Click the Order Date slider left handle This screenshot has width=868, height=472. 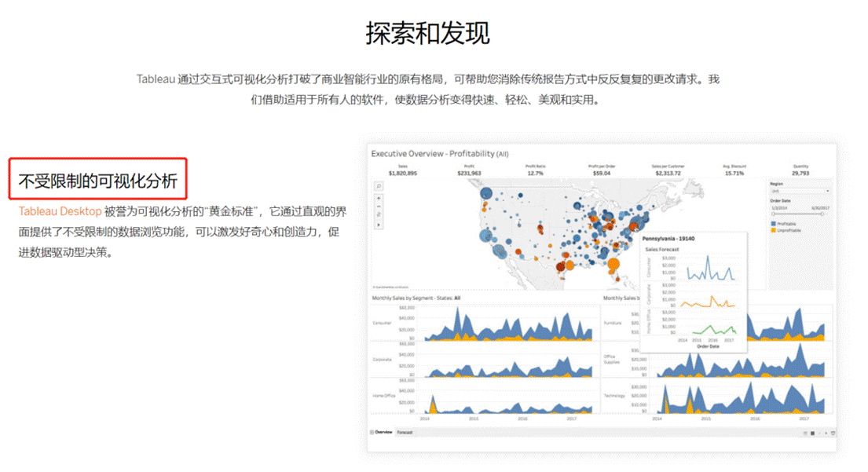pyautogui.click(x=773, y=214)
